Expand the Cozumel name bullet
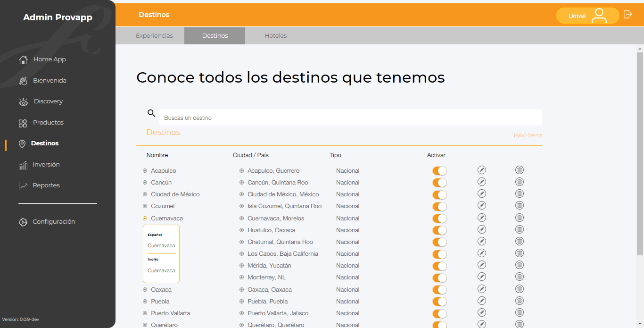 click(145, 206)
